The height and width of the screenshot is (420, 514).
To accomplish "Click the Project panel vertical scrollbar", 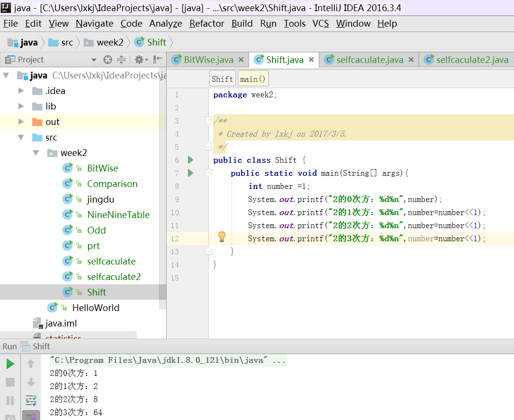I will tap(162, 188).
